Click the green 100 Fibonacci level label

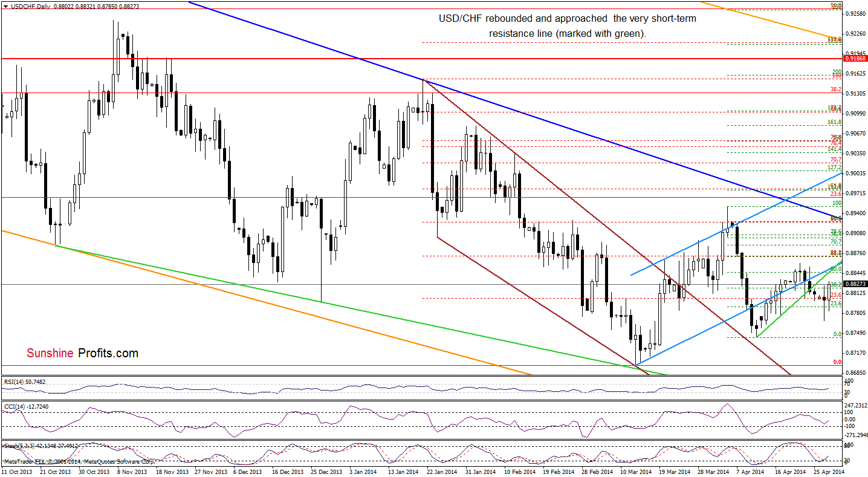[x=838, y=204]
